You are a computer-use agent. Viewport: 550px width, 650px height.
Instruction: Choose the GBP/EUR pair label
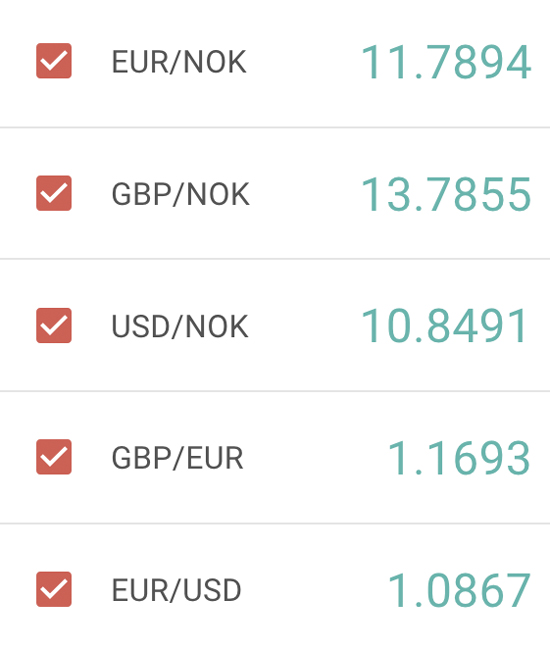(177, 458)
